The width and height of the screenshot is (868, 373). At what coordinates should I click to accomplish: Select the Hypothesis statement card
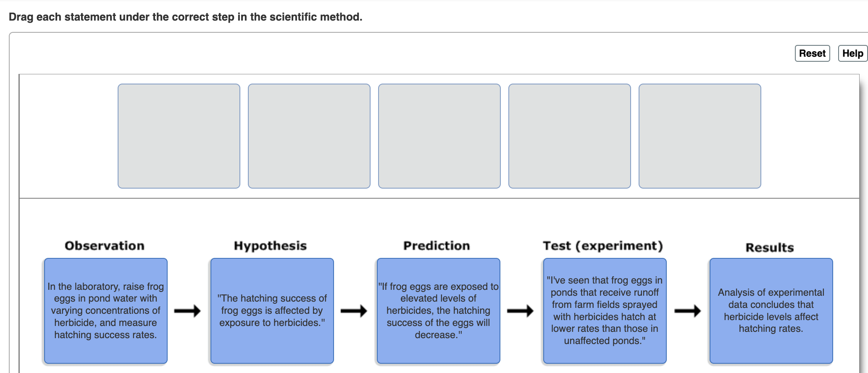(271, 310)
